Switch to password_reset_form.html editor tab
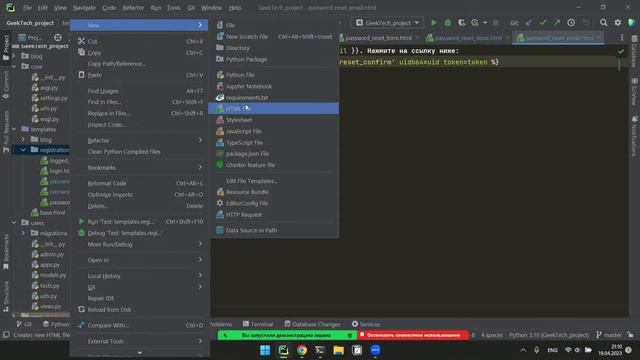Image resolution: width=640 pixels, height=360 pixels. pyautogui.click(x=378, y=38)
